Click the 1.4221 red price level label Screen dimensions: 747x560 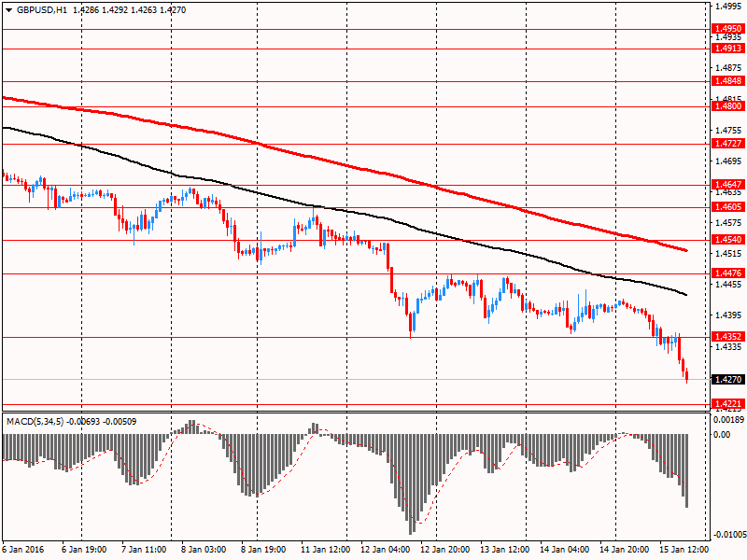(728, 404)
